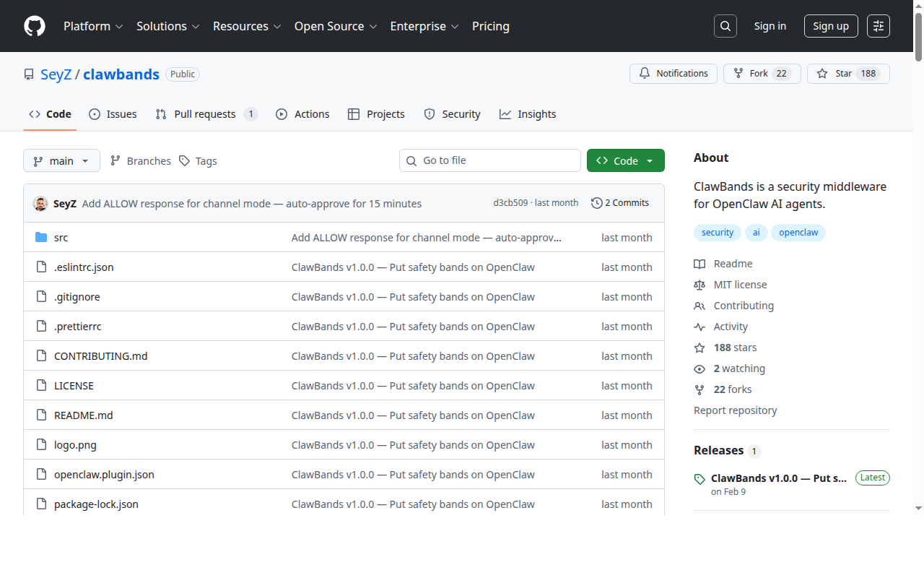The height and width of the screenshot is (578, 924).
Task: Click the src folder icon
Action: pyautogui.click(x=41, y=238)
